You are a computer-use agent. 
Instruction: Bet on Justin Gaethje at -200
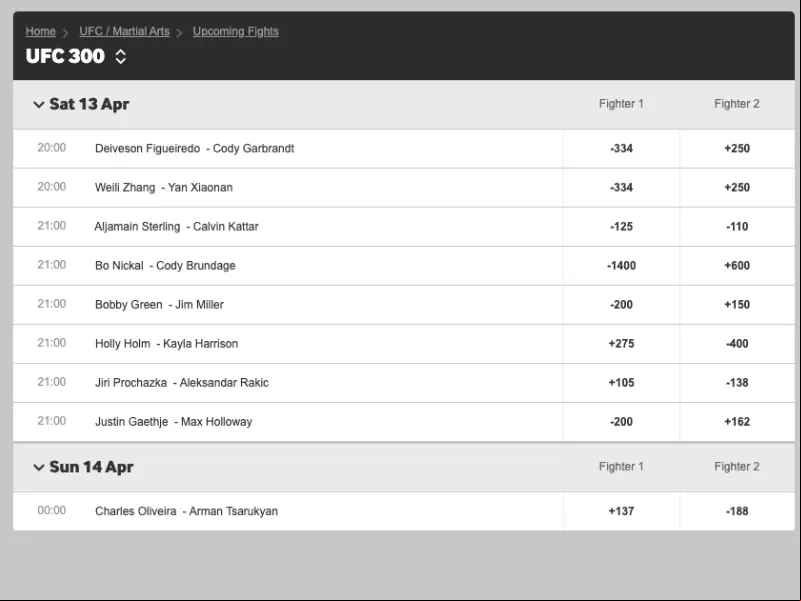[x=621, y=422]
